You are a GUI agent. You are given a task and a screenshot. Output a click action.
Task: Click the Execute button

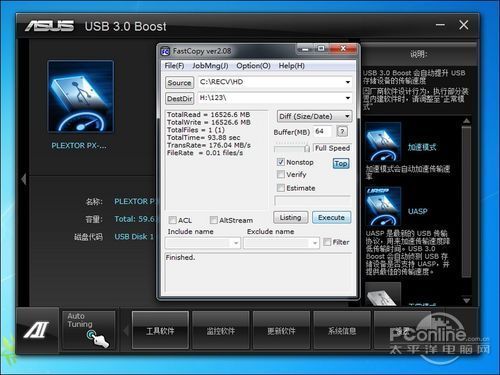[331, 217]
